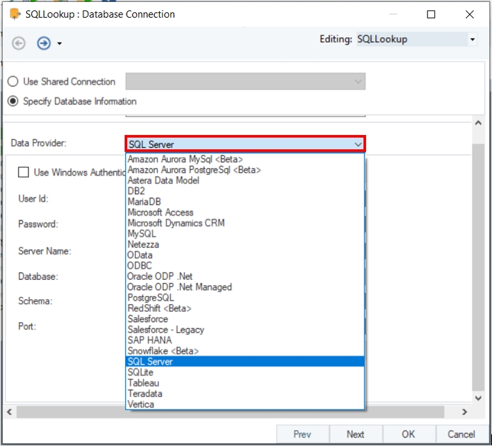Open the shared connection combo box

pos(245,82)
